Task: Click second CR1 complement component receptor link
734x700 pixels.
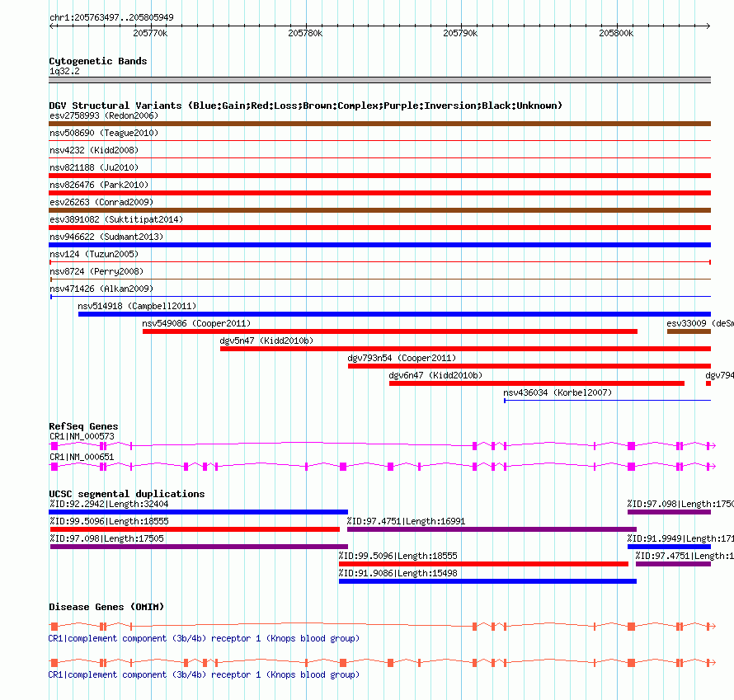Action: [204, 674]
